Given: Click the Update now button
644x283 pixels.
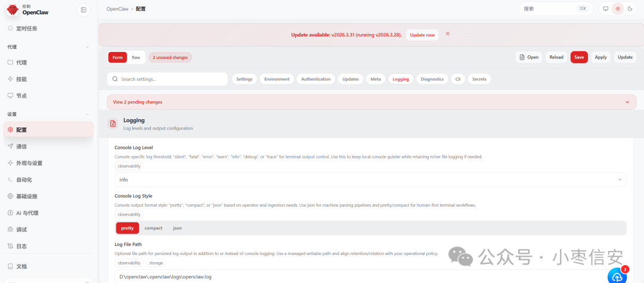Looking at the screenshot, I should tap(422, 35).
